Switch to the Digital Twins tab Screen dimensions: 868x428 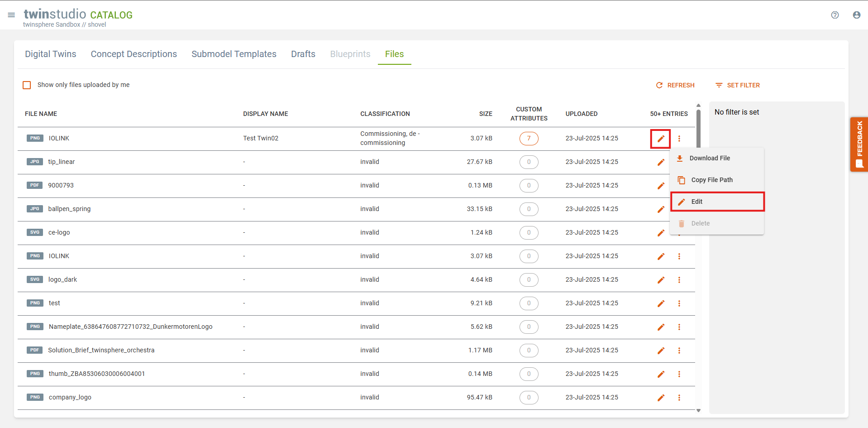click(x=51, y=54)
